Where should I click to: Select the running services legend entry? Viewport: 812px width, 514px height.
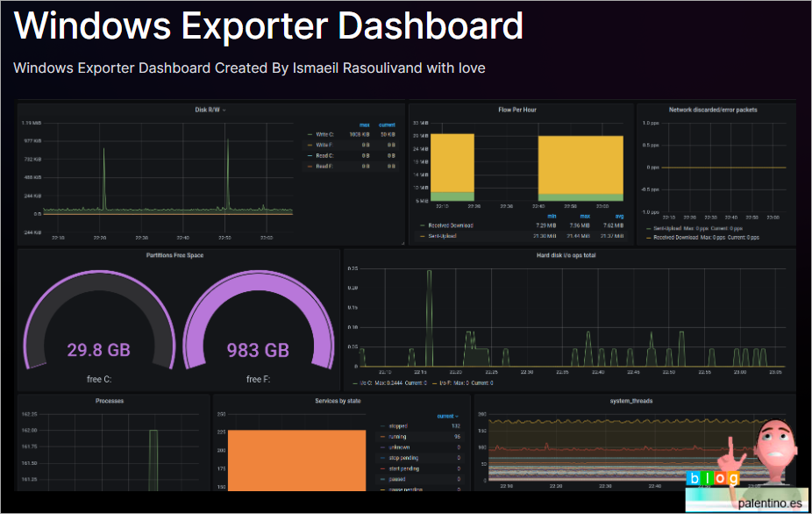click(397, 436)
